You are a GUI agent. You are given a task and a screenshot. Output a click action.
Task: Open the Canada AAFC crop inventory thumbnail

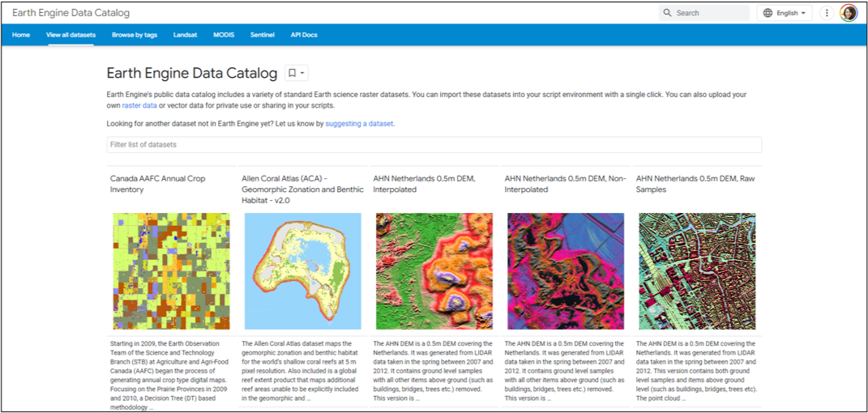point(171,270)
